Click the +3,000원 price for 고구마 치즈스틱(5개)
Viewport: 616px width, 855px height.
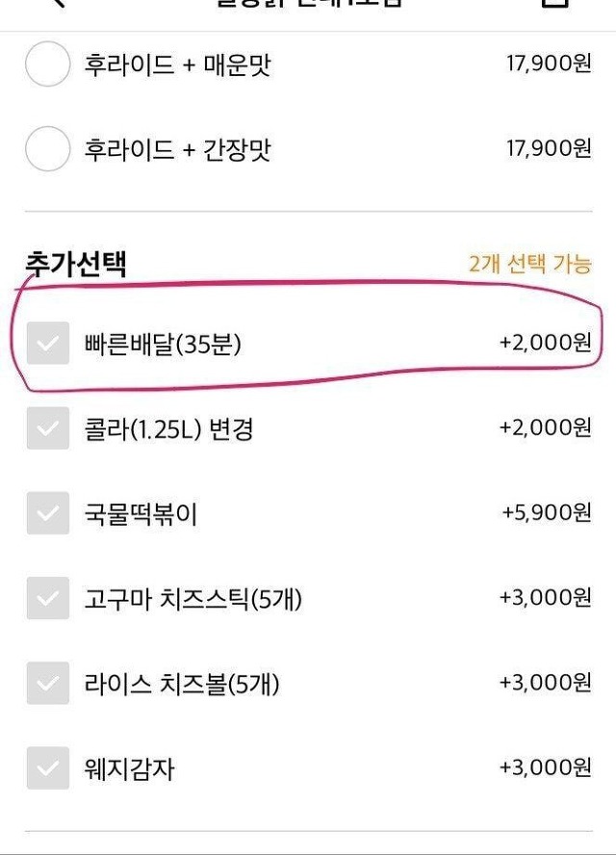tap(545, 599)
